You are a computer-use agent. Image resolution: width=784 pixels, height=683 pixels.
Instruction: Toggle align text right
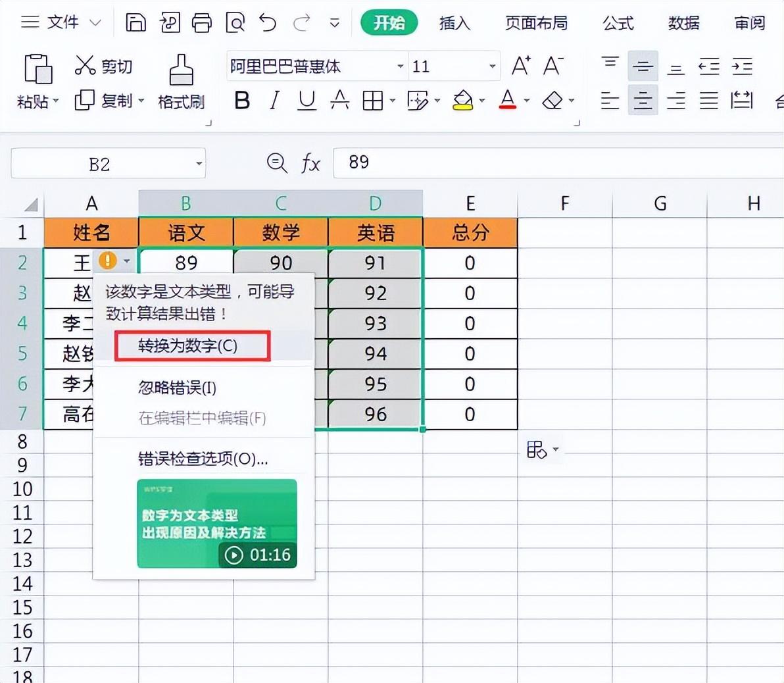[676, 101]
